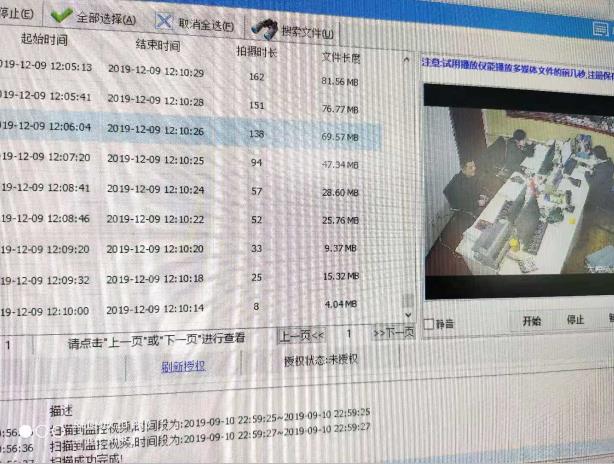Open the Refresh Authorization (刷新授权) link
The width and height of the screenshot is (614, 464).
click(183, 367)
